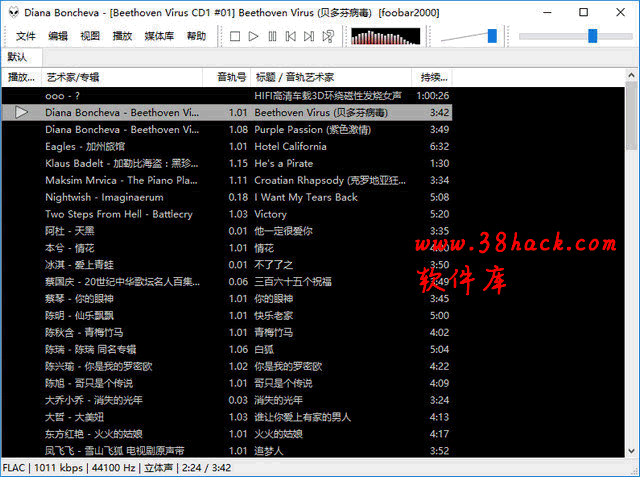The width and height of the screenshot is (640, 477).
Task: Click the vertical scrollbar thumb
Action: click(x=631, y=115)
